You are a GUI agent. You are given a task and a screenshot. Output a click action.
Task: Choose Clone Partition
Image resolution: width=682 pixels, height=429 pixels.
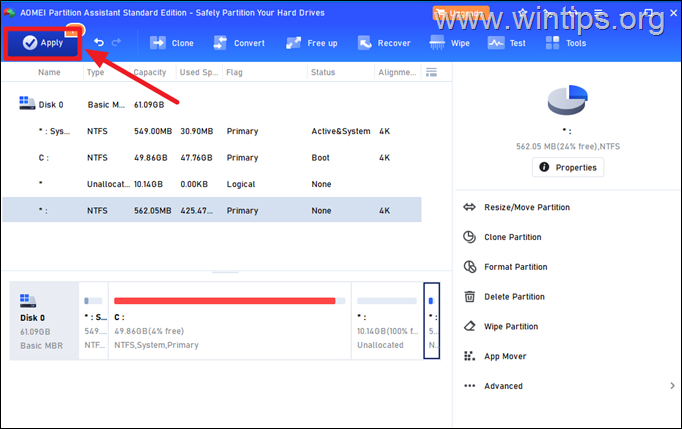[513, 237]
